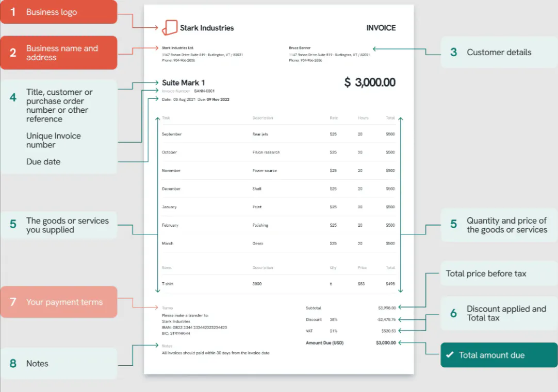Click the '$83' T-shirt price
The image size is (558, 392).
pos(361,284)
